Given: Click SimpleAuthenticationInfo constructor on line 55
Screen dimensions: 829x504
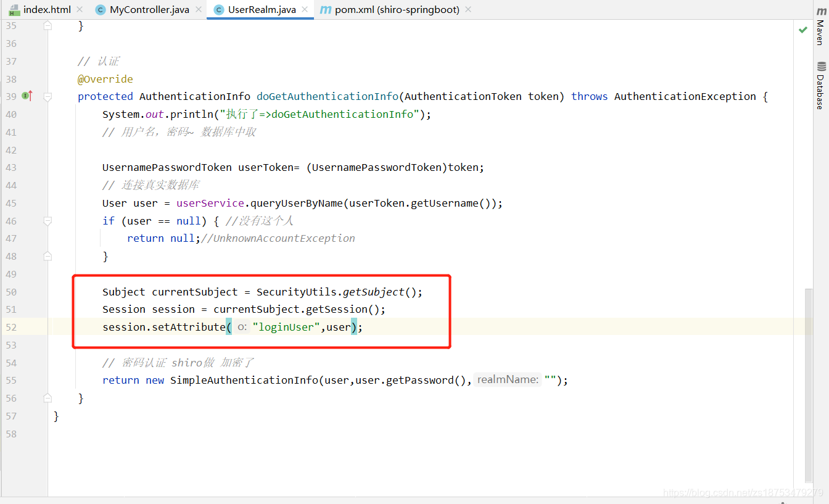Looking at the screenshot, I should coord(244,380).
